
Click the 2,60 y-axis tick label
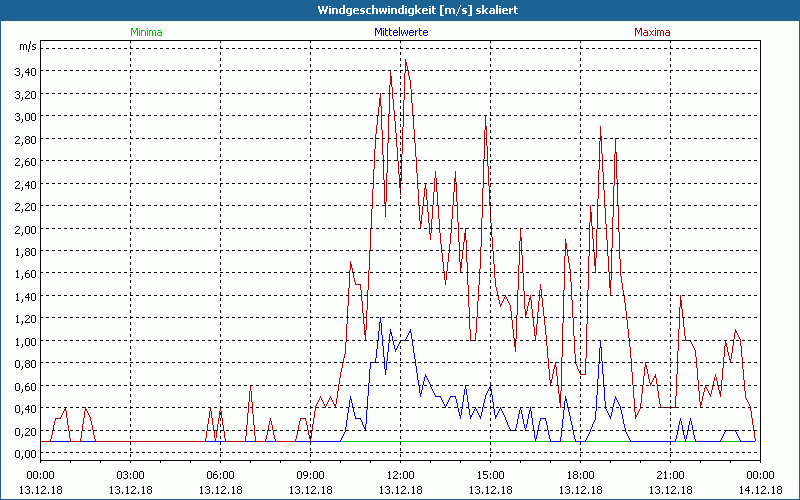point(25,161)
